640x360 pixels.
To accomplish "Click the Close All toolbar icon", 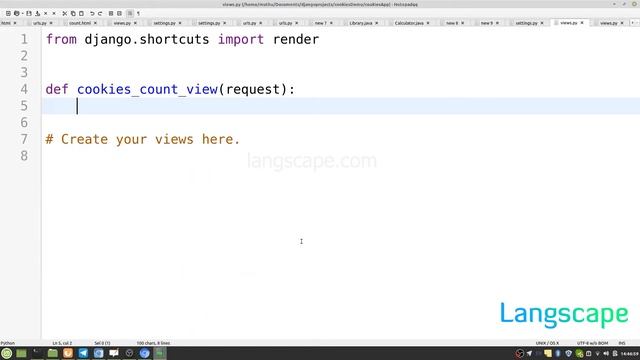I will click(54, 13).
